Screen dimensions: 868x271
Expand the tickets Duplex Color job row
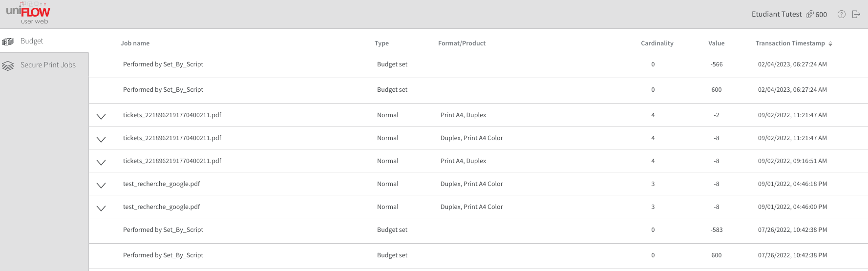tap(101, 139)
